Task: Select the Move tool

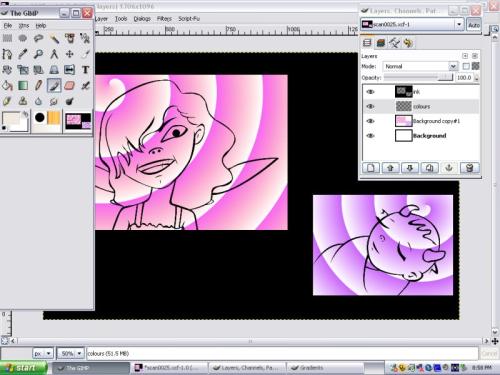Action: point(70,54)
